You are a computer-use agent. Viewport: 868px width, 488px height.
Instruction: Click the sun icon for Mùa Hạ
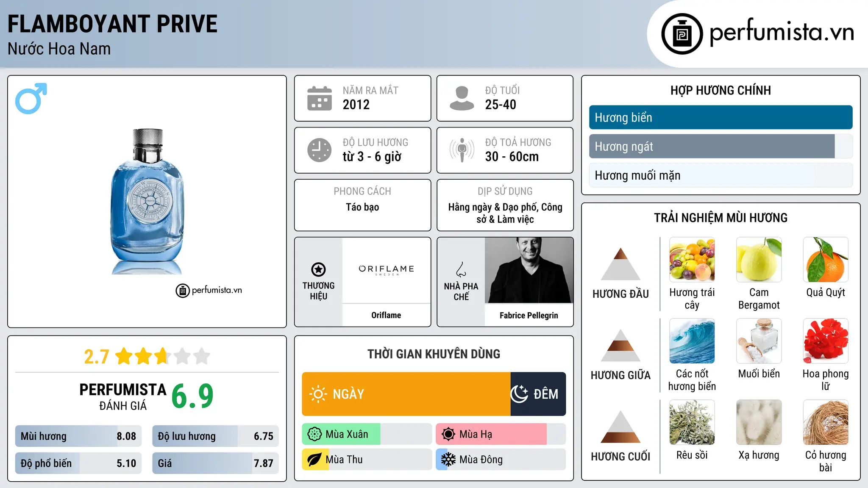tap(448, 434)
